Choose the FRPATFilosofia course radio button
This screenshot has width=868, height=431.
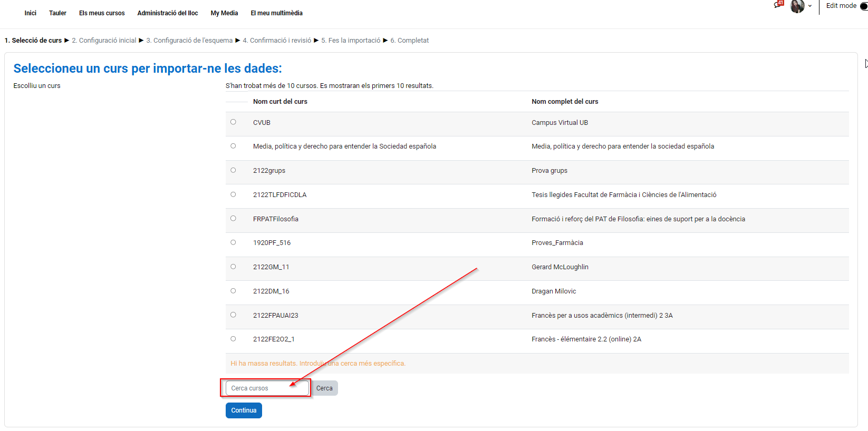click(233, 219)
